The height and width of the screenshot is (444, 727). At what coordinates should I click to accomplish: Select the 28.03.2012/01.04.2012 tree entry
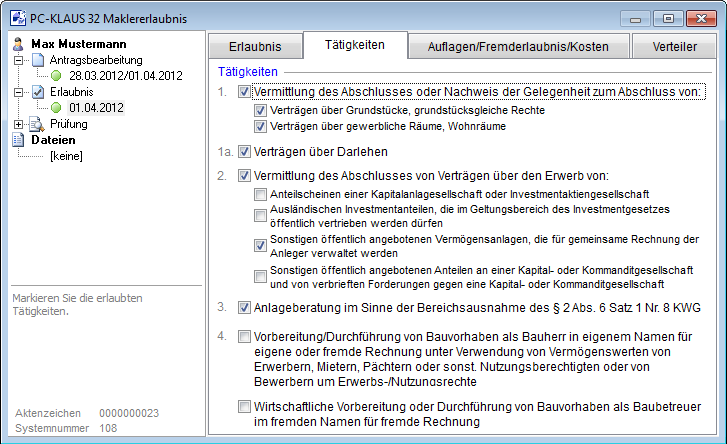(x=125, y=76)
